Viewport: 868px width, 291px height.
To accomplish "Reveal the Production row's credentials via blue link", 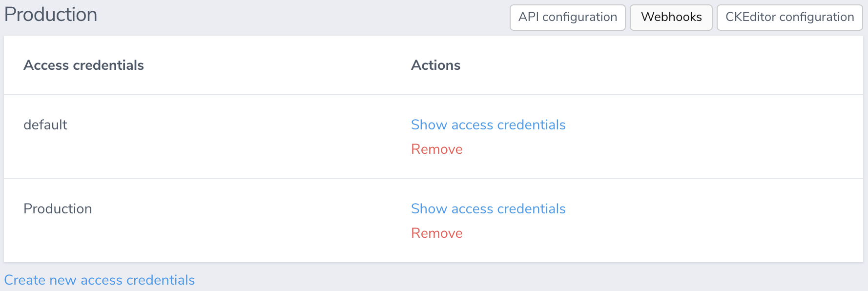I will (x=488, y=209).
